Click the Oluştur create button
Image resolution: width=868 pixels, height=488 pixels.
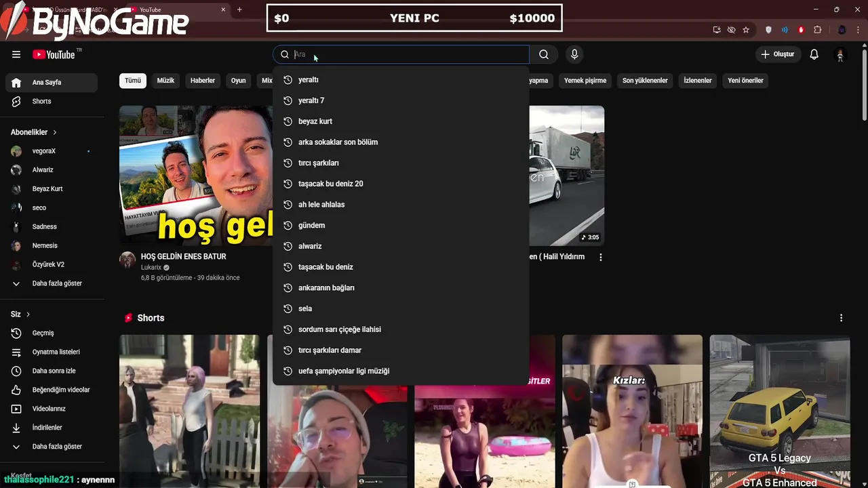(777, 54)
